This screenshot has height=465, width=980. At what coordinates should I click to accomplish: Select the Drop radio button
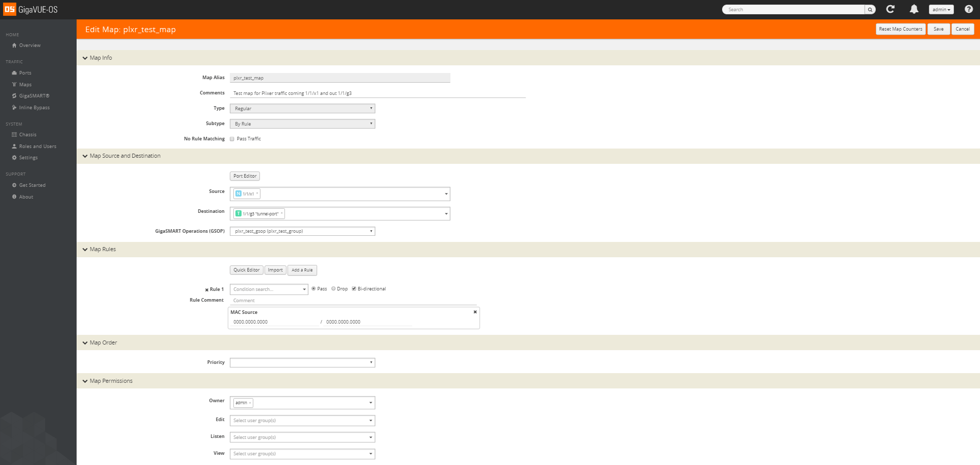pyautogui.click(x=333, y=289)
